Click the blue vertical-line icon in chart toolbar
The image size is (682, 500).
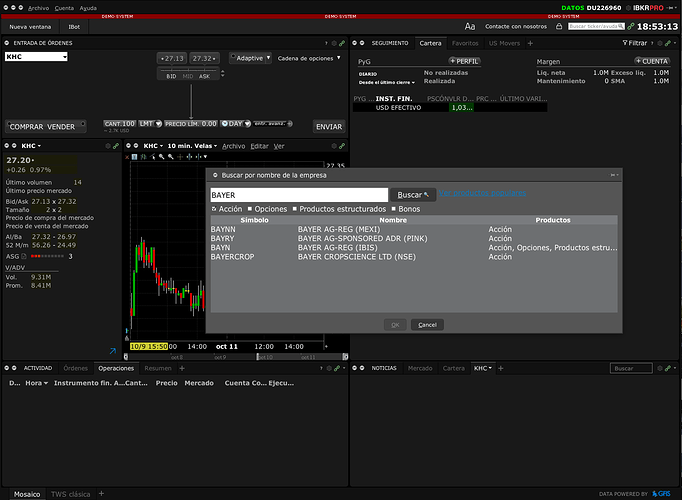coord(189,157)
